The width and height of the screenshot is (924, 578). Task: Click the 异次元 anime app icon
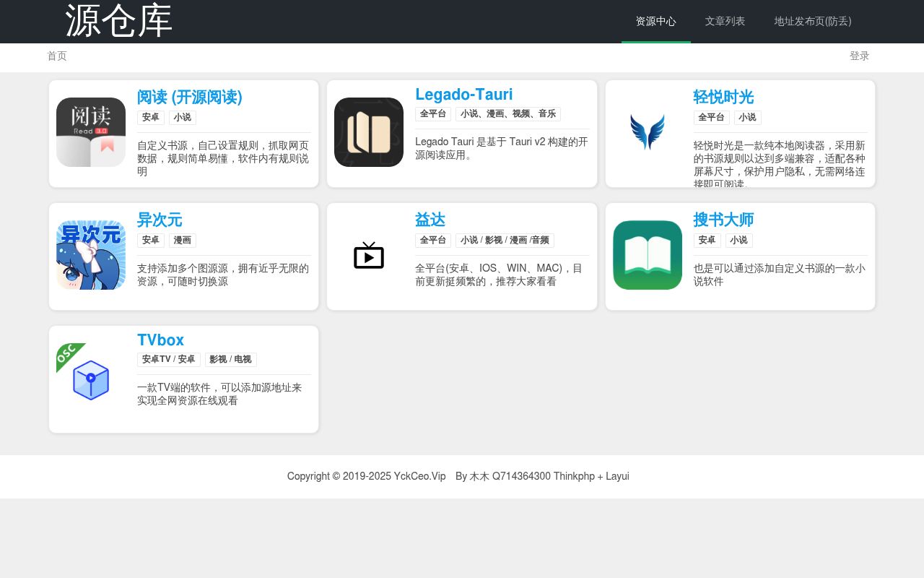tap(91, 255)
